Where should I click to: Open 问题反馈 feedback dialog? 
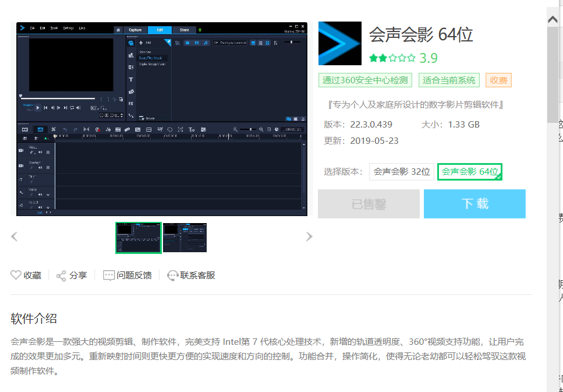[x=128, y=276]
